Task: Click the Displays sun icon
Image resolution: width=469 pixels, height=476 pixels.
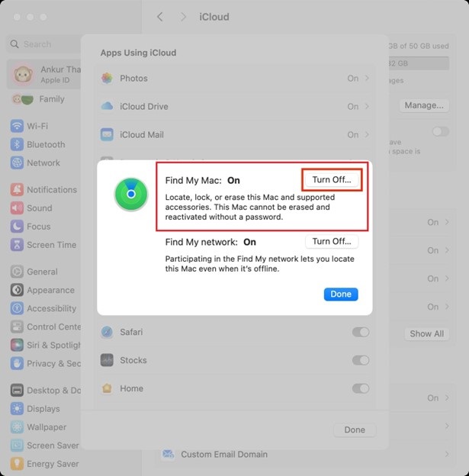Action: pyautogui.click(x=17, y=409)
